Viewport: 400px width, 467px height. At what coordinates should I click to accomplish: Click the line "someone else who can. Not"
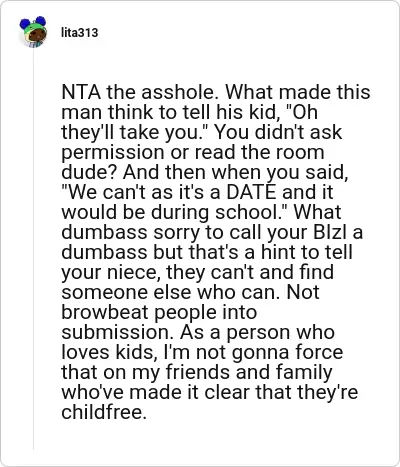coord(190,292)
